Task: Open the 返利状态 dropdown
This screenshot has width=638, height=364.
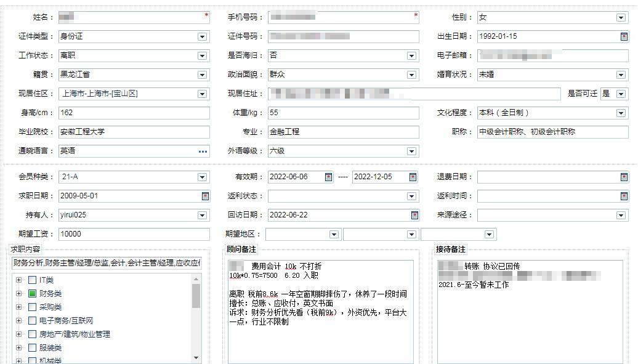Action: pos(412,196)
